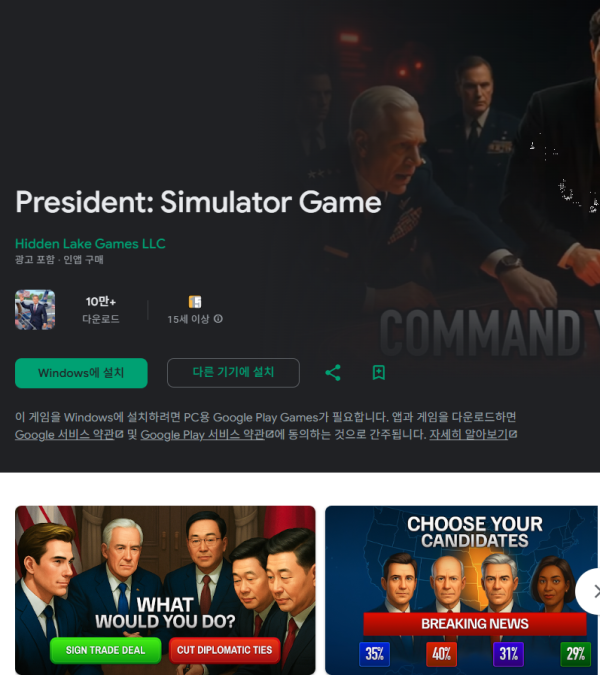Open the Google 서비스 약관 link

coord(65,435)
